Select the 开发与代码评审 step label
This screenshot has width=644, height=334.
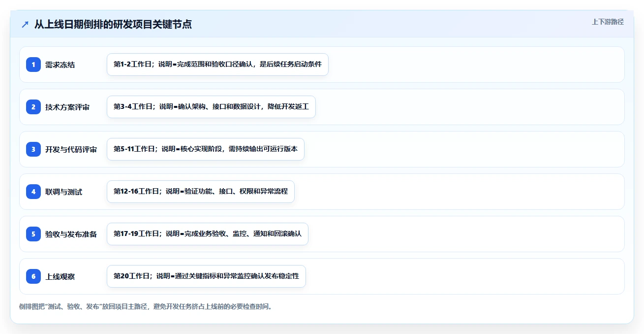(x=71, y=149)
